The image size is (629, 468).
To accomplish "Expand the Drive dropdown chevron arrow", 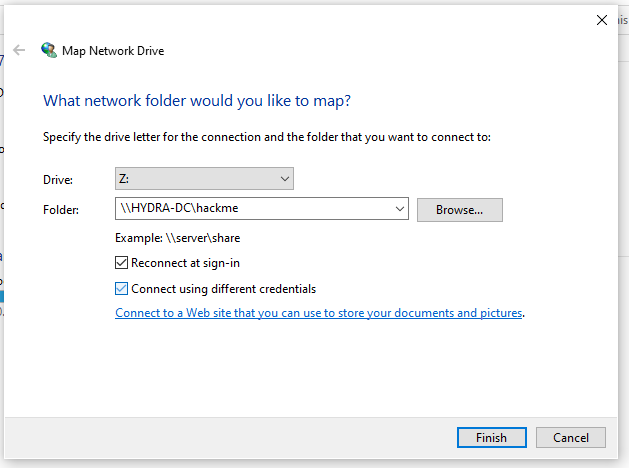I will (x=285, y=178).
